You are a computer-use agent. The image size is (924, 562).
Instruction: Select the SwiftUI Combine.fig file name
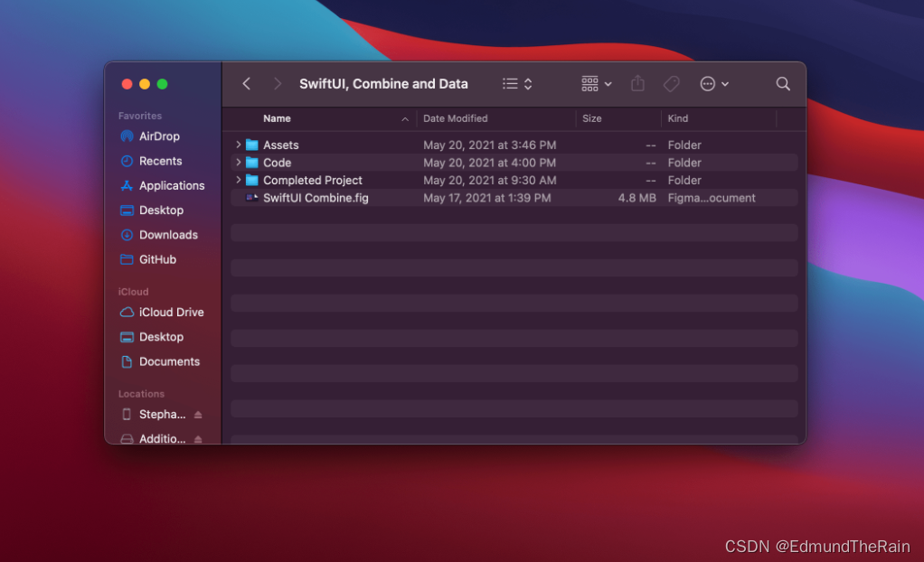[316, 198]
